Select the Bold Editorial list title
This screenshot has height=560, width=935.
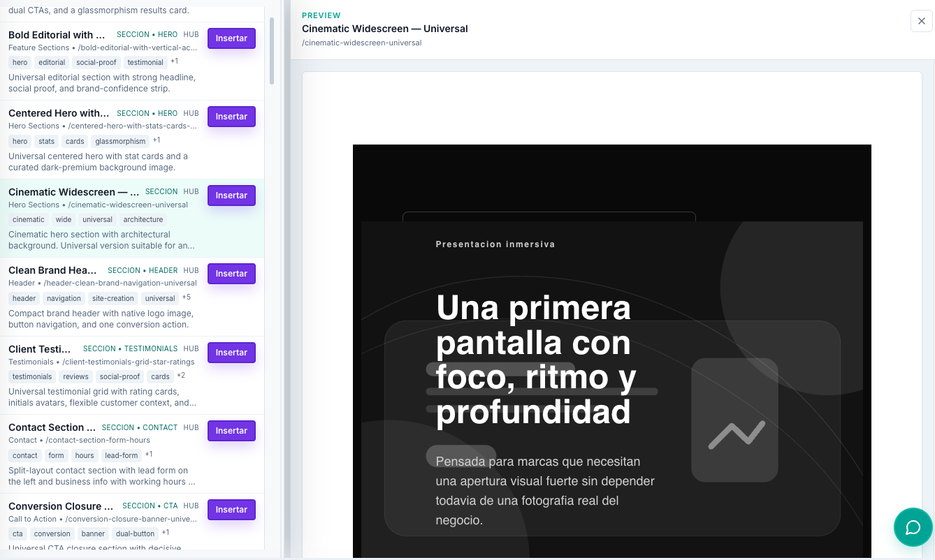[57, 35]
